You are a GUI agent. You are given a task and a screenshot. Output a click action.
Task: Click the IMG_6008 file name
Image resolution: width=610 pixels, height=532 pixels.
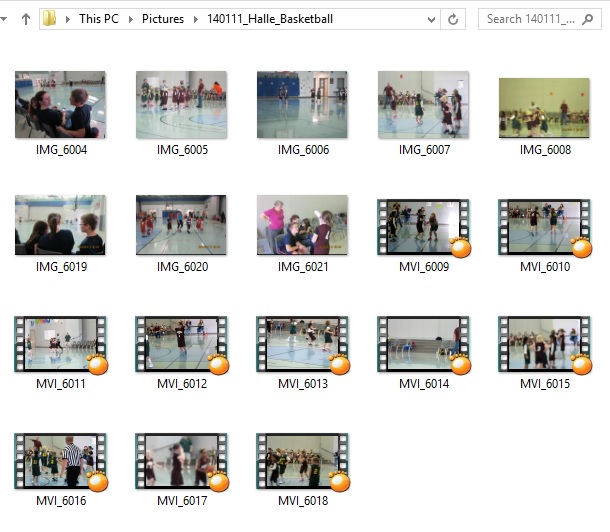pyautogui.click(x=545, y=150)
